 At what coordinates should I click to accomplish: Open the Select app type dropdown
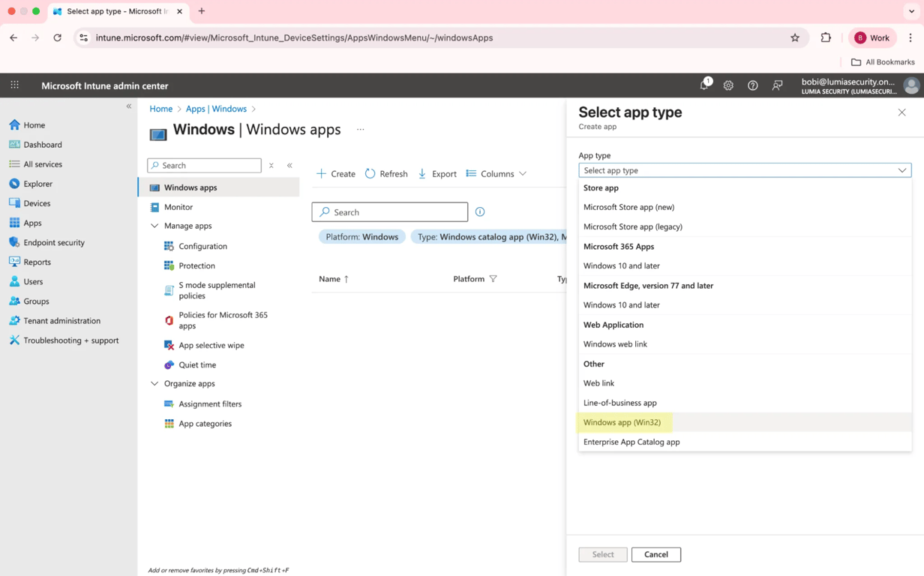745,170
